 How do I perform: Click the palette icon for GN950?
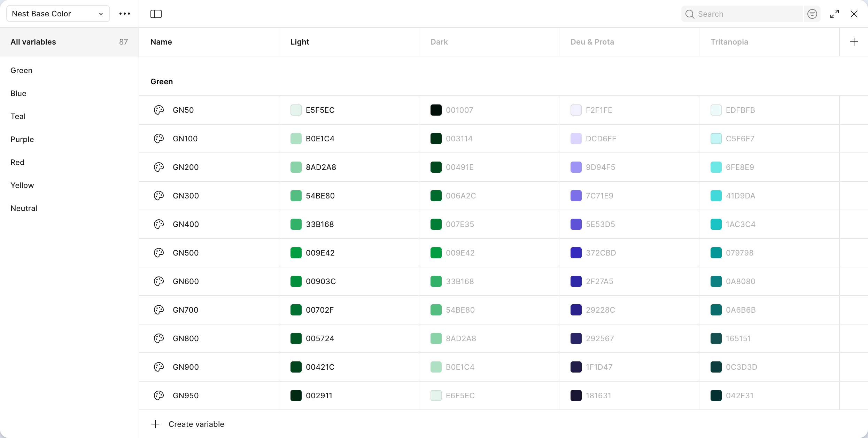pyautogui.click(x=159, y=396)
